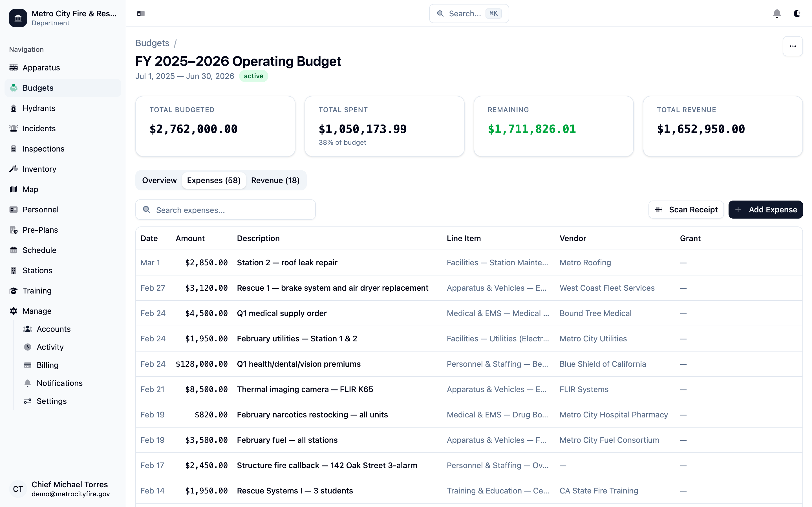812x507 pixels.
Task: Select Hydrants in the sidebar
Action: [x=39, y=108]
